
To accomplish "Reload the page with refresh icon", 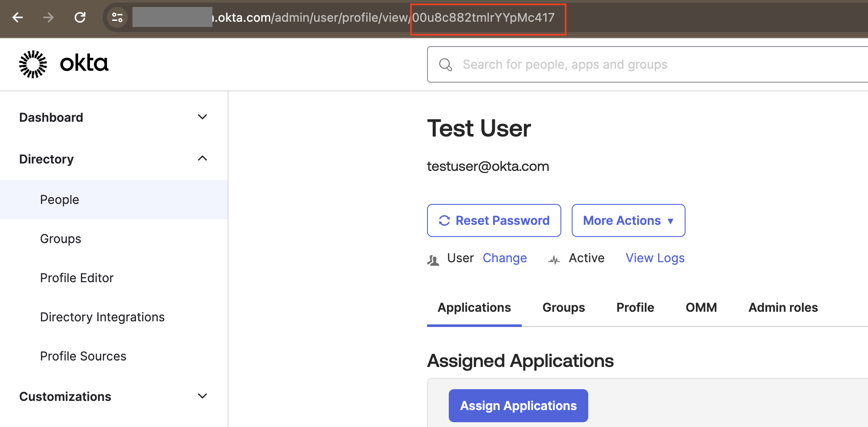I will click(x=80, y=17).
